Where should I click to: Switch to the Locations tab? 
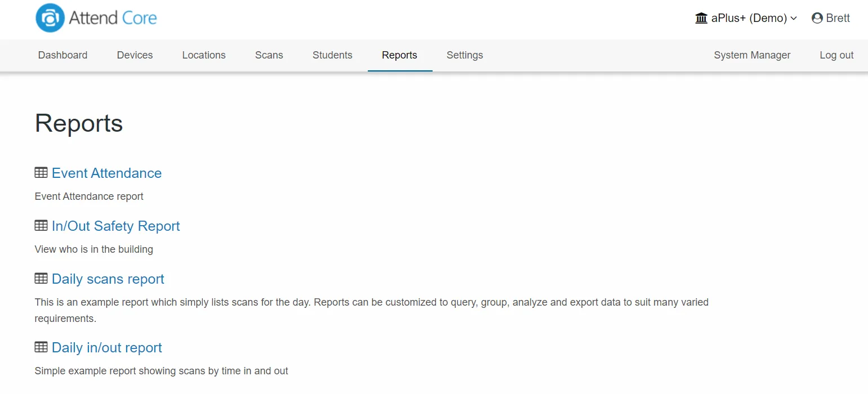(x=204, y=55)
